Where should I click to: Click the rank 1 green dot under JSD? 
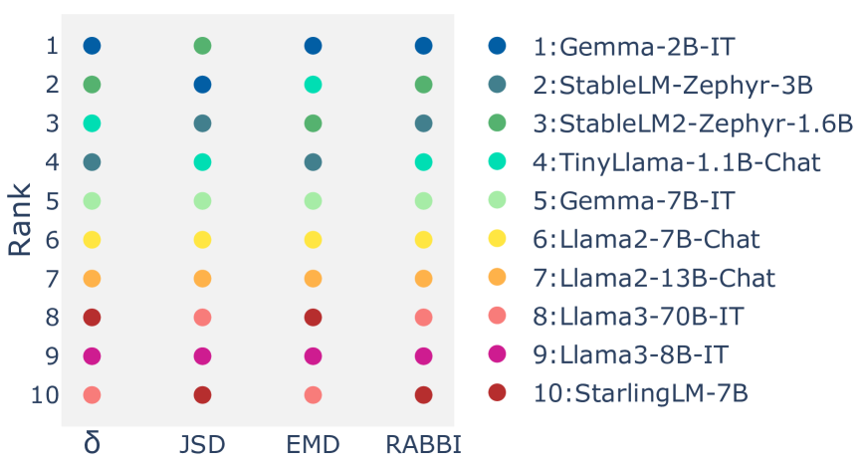pos(203,46)
